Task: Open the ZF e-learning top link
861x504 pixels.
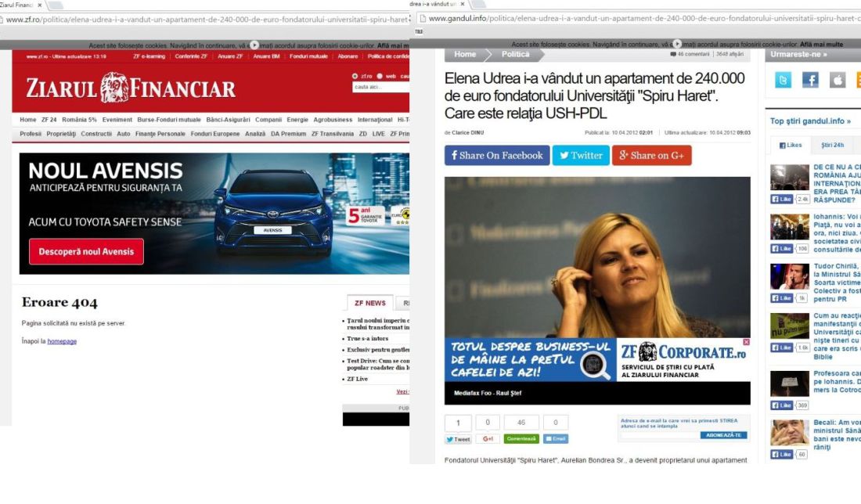Action: (149, 56)
